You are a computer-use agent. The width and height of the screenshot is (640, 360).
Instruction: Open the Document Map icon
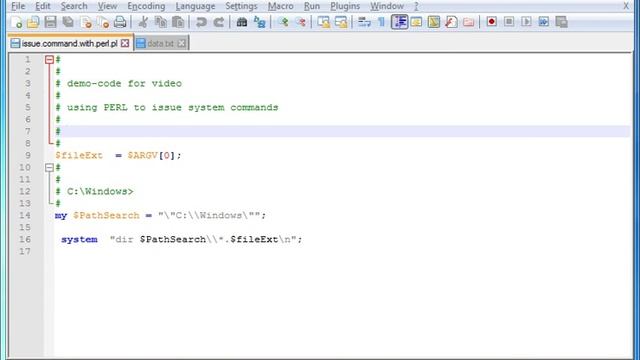433,22
